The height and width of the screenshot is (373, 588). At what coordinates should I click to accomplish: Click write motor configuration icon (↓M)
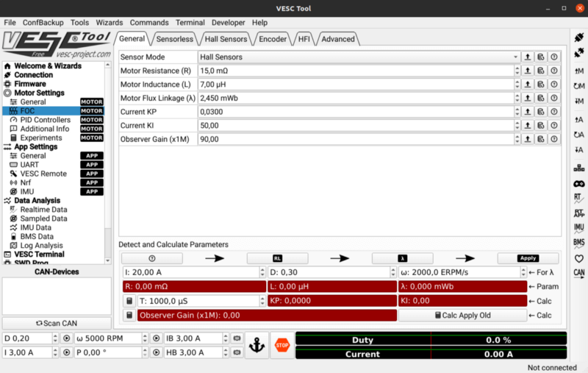(x=578, y=101)
